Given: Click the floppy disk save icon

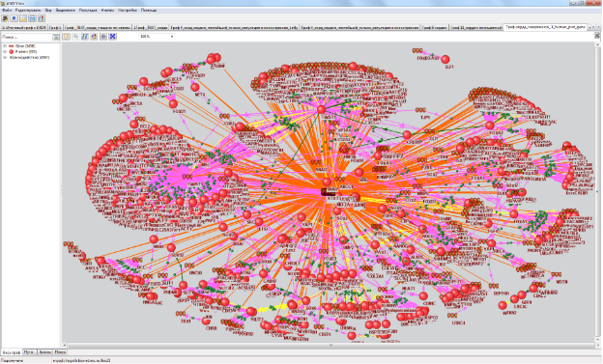Looking at the screenshot, I should pyautogui.click(x=32, y=18).
